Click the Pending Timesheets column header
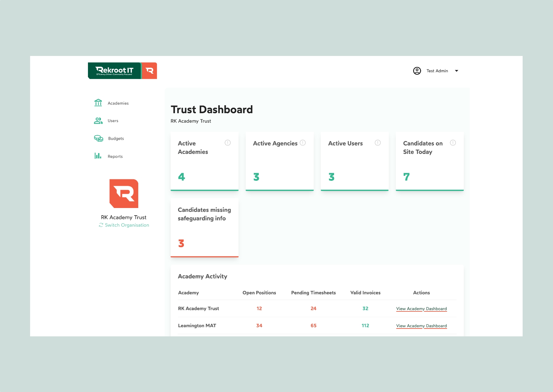Viewport: 553px width, 392px height. click(314, 293)
